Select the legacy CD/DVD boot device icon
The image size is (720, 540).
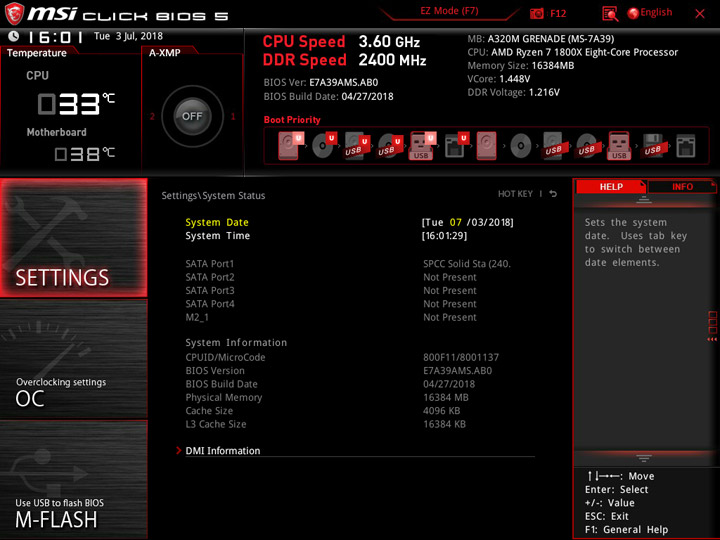pos(521,146)
